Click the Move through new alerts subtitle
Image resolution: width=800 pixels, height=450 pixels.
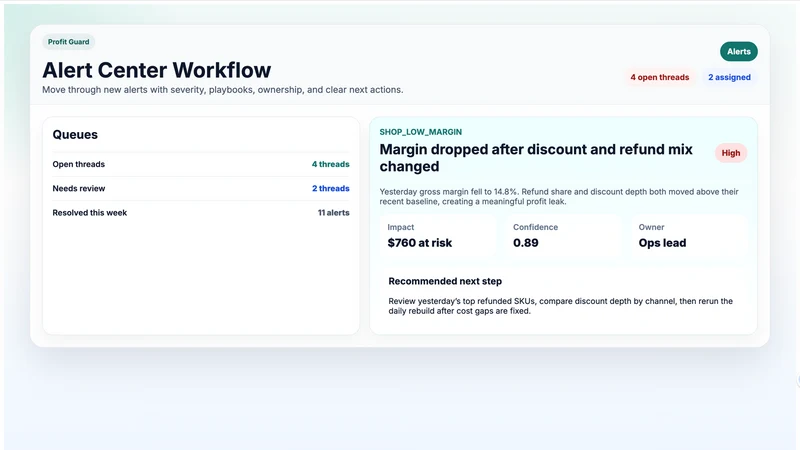pyautogui.click(x=222, y=90)
